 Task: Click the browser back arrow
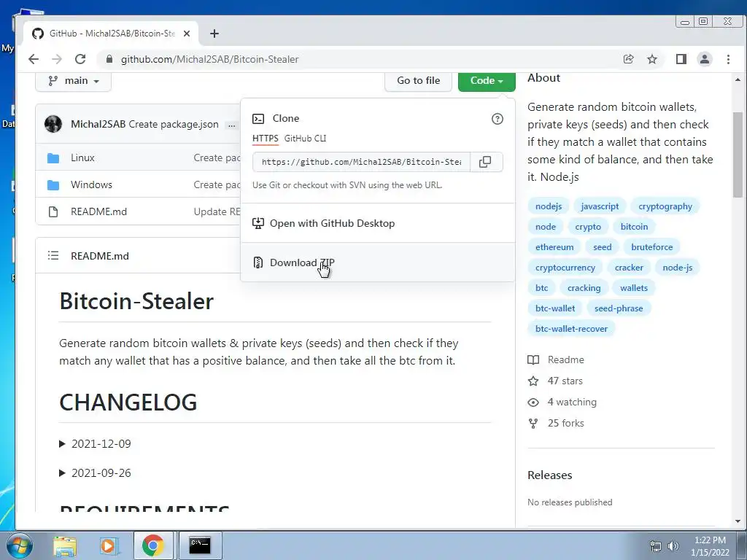[x=34, y=59]
